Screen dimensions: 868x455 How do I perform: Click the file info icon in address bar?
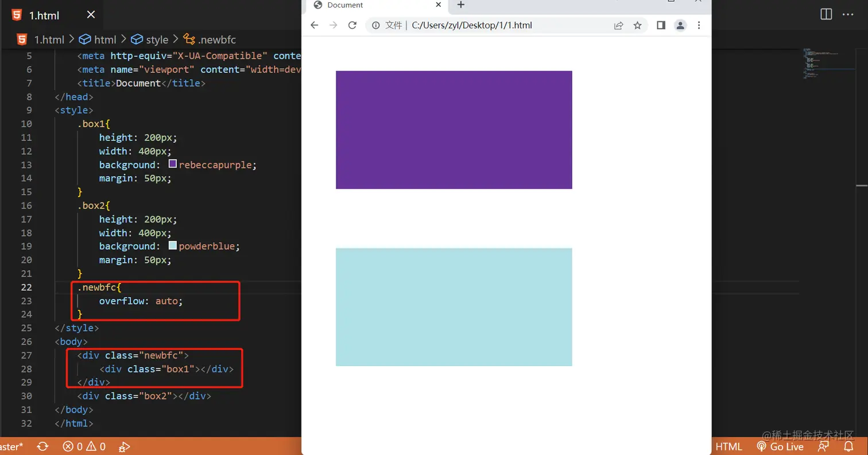[x=376, y=25]
